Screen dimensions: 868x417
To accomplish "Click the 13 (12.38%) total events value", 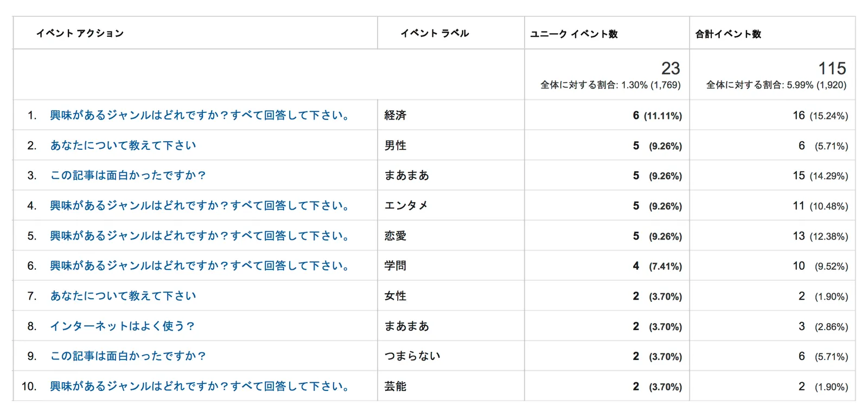I will [x=820, y=236].
